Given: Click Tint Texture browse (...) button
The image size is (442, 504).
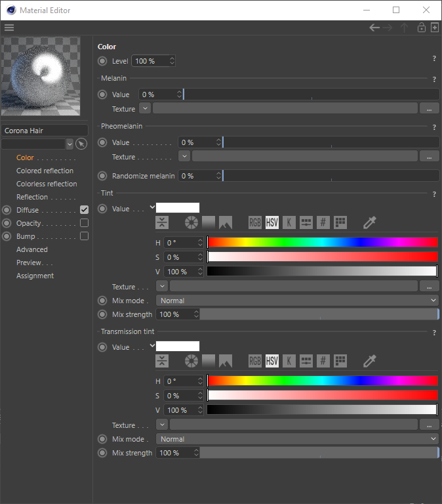Looking at the screenshot, I should pyautogui.click(x=429, y=286).
